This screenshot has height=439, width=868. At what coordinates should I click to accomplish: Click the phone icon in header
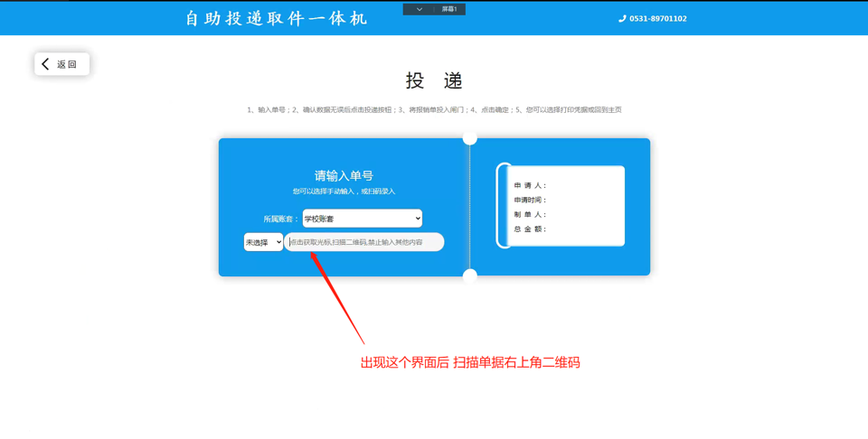point(622,18)
